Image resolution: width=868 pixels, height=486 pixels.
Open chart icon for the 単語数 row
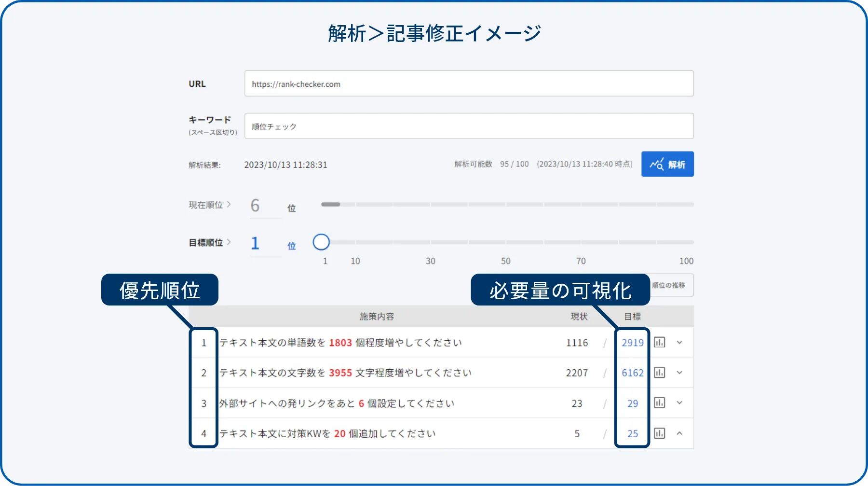[x=659, y=342]
